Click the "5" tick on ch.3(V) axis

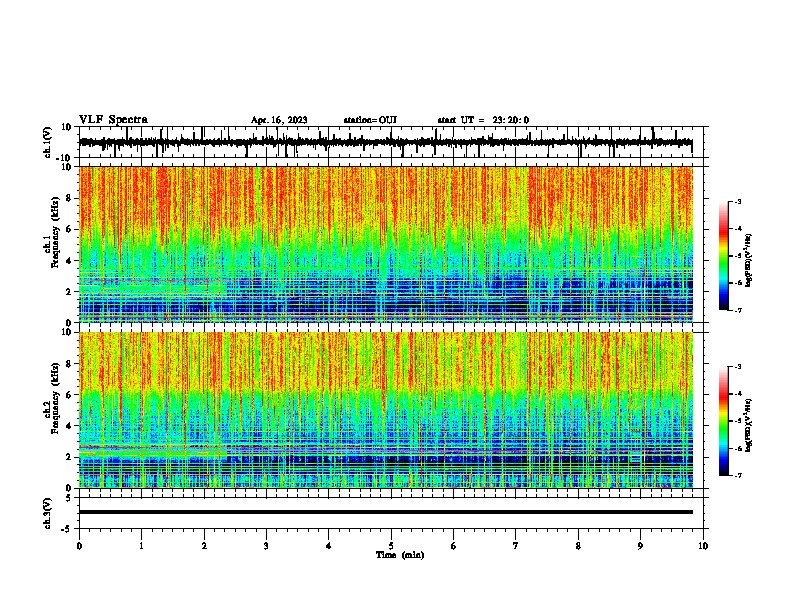(x=69, y=498)
